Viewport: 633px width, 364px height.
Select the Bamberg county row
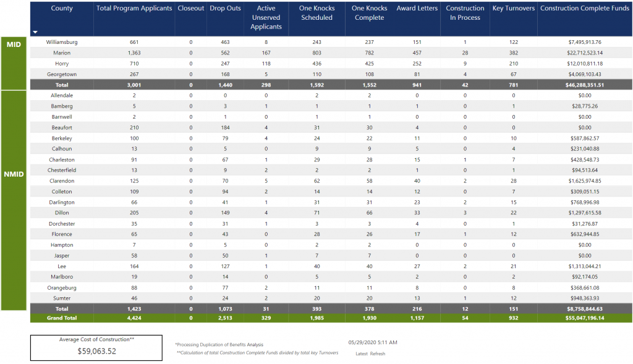(331, 106)
